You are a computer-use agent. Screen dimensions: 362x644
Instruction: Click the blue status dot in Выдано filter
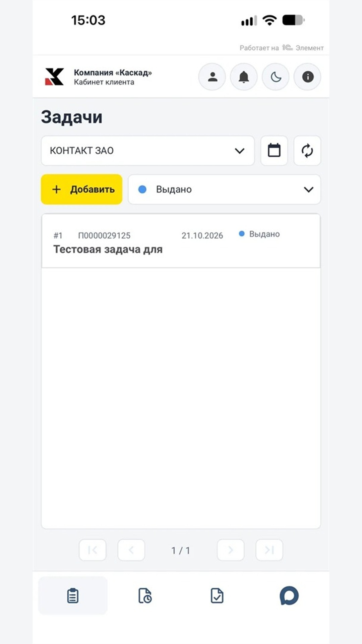click(x=142, y=190)
